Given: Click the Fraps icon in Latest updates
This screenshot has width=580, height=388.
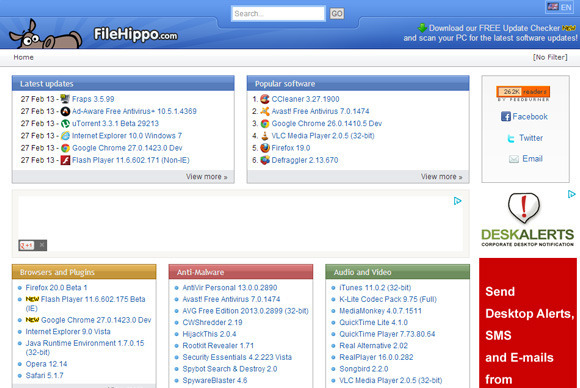Looking at the screenshot, I should (x=65, y=99).
